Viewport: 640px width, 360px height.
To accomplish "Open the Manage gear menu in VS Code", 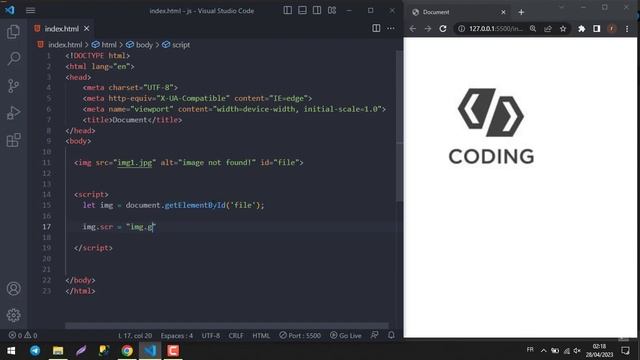I will click(13, 315).
